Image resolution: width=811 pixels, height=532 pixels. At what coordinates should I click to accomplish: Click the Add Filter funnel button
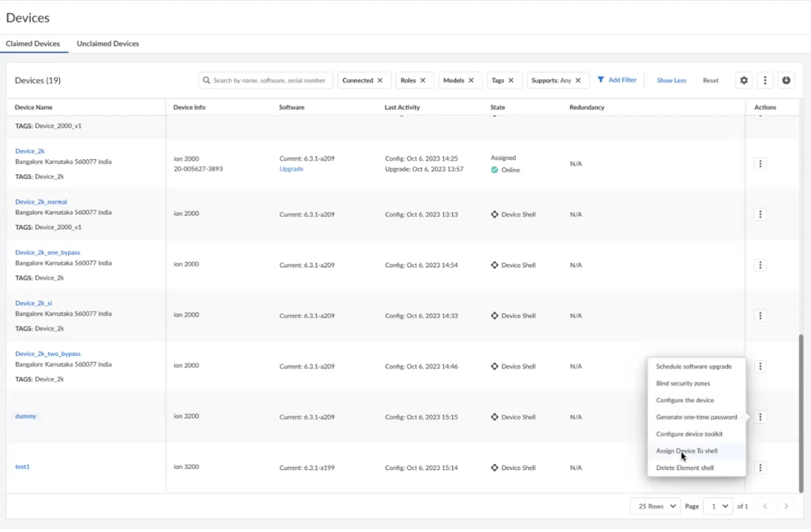[616, 80]
